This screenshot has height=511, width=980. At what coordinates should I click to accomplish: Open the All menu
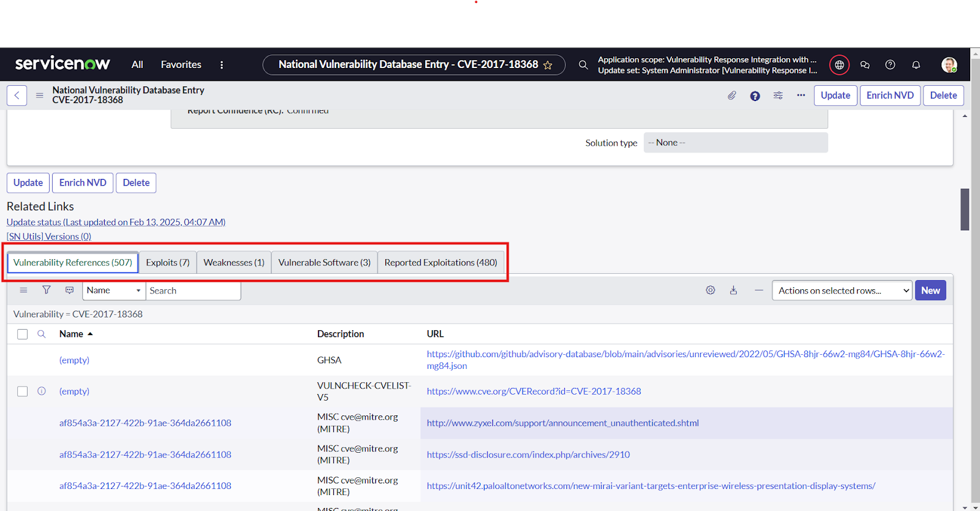(x=137, y=64)
